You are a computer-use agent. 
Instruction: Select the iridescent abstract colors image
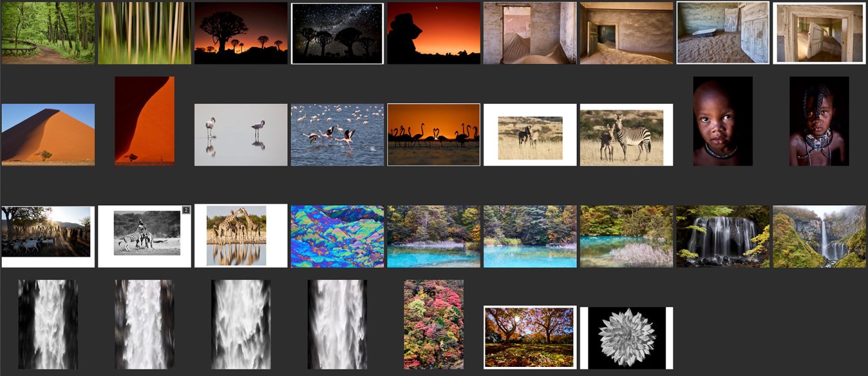tap(338, 236)
